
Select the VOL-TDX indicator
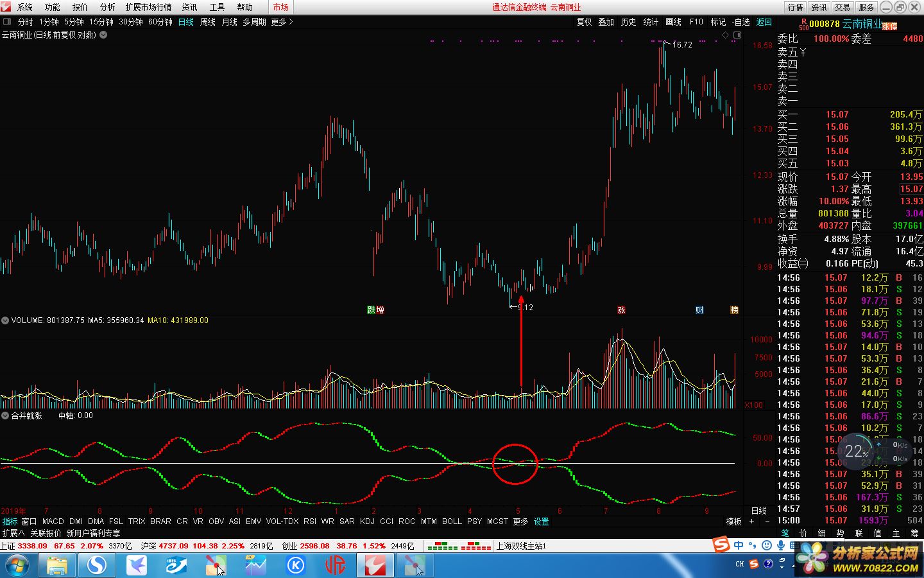point(282,521)
